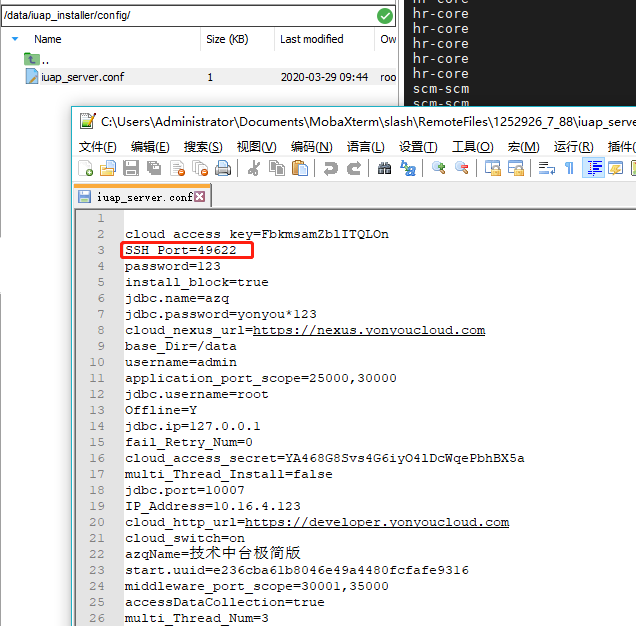Save the current file using the floppy icon

pyautogui.click(x=131, y=168)
